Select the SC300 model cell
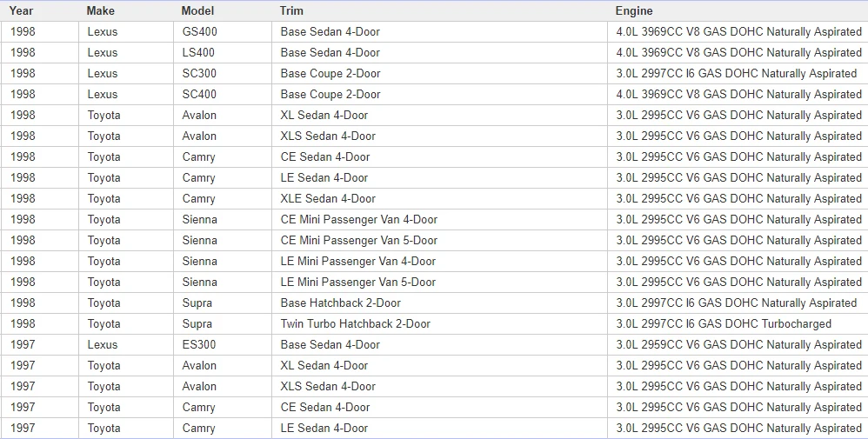Image resolution: width=868 pixels, height=439 pixels. (223, 74)
